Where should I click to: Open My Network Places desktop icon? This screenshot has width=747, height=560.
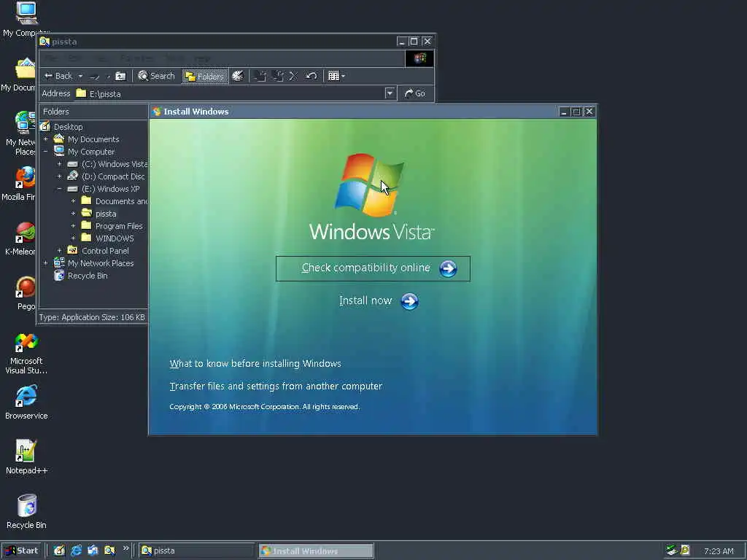pos(25,122)
